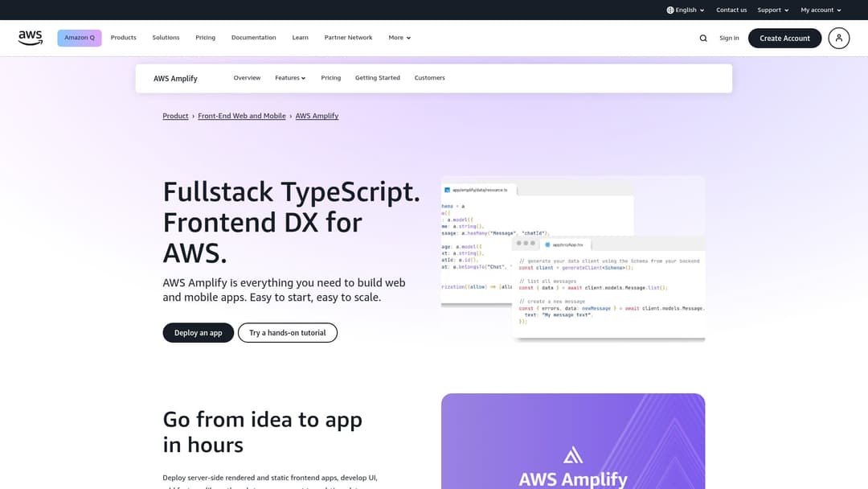The height and width of the screenshot is (489, 868).
Task: Click the Deploy an app button
Action: [x=199, y=333]
